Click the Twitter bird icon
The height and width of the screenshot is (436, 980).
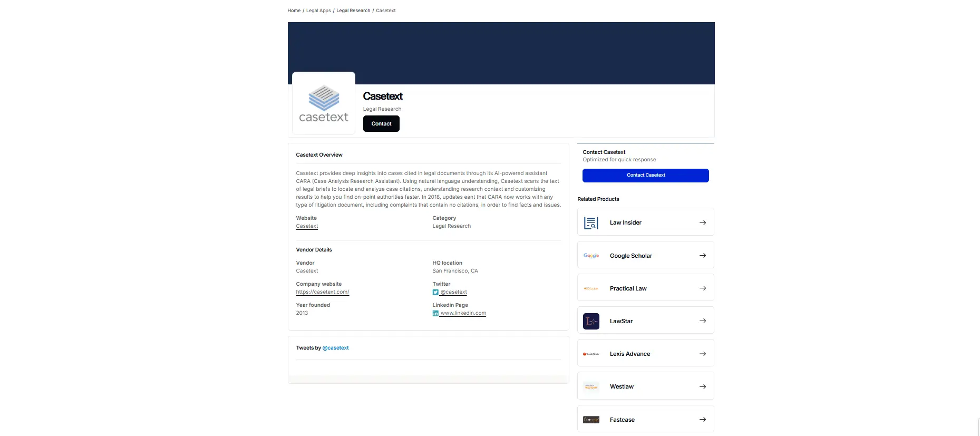point(435,292)
